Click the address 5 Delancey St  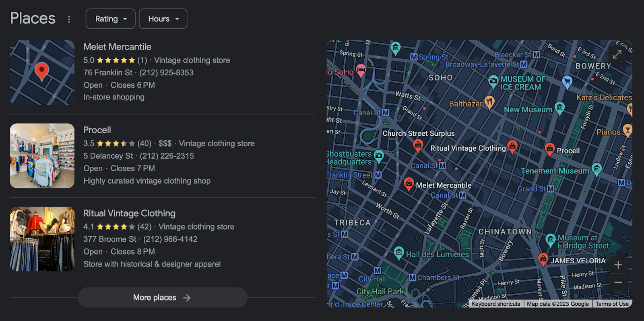[x=108, y=156]
